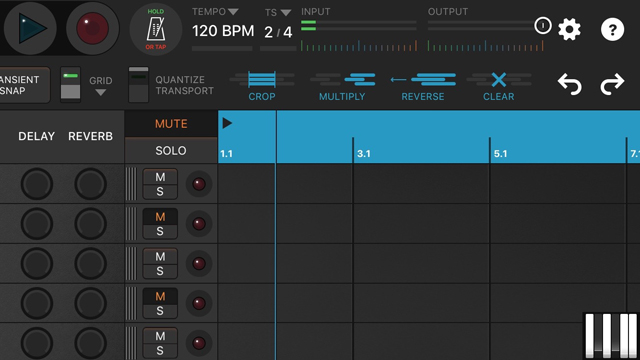
Task: Solo track three with S button
Action: (x=160, y=271)
